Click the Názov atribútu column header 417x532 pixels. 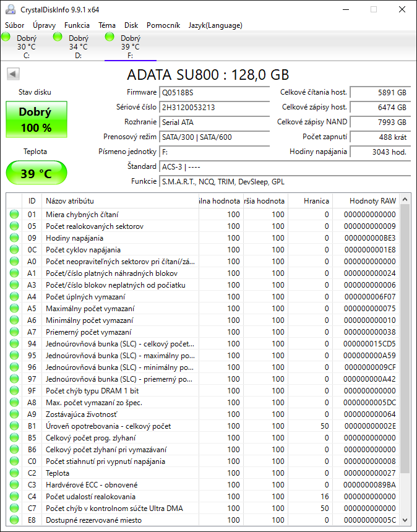pos(120,201)
